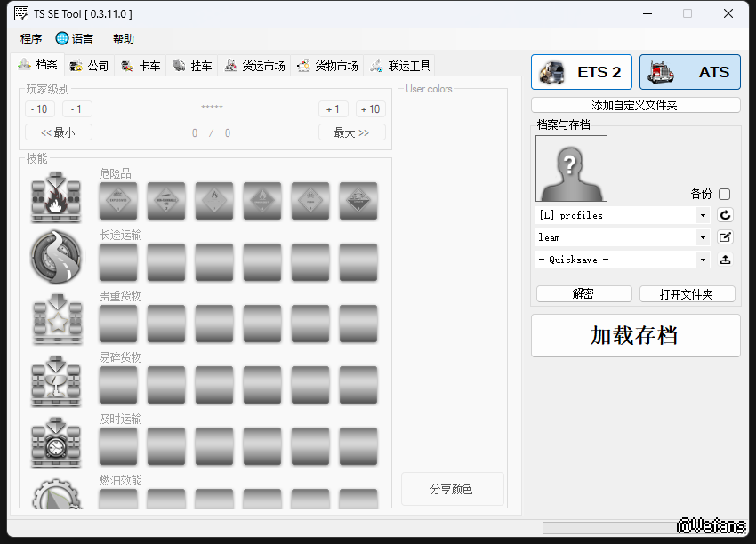Open the 程序 menu
756x544 pixels.
click(x=31, y=38)
